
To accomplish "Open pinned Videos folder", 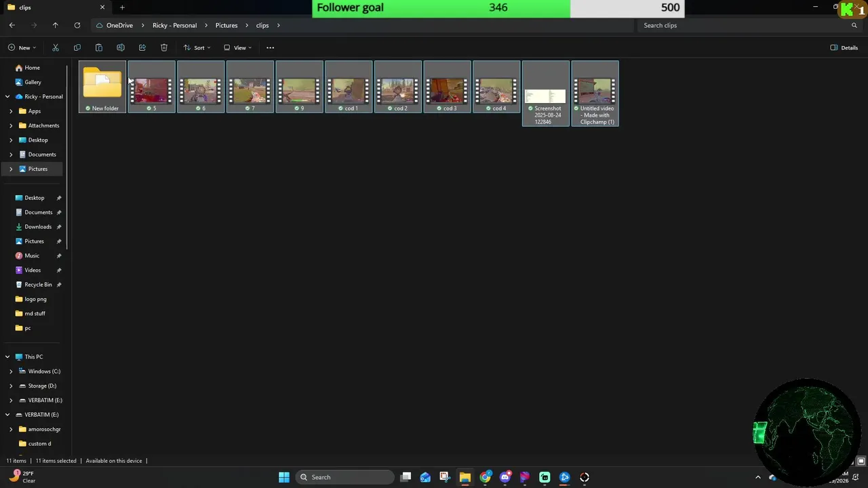I will (33, 270).
